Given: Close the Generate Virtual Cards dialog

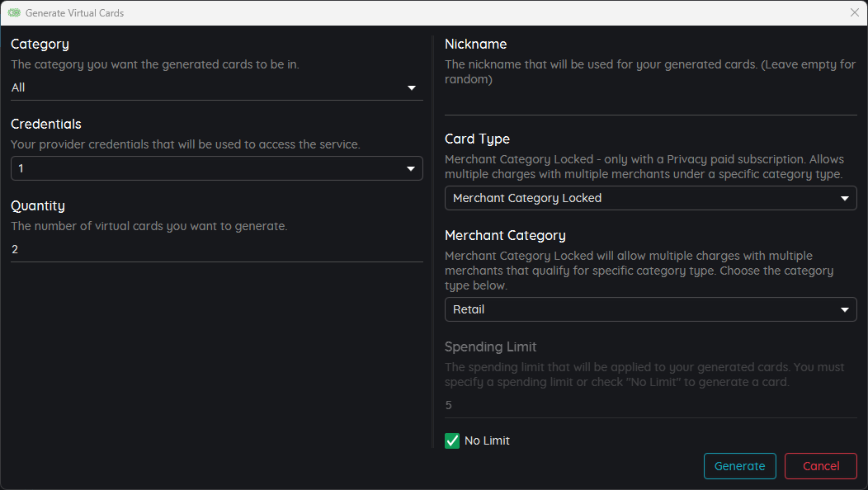Looking at the screenshot, I should coord(854,12).
